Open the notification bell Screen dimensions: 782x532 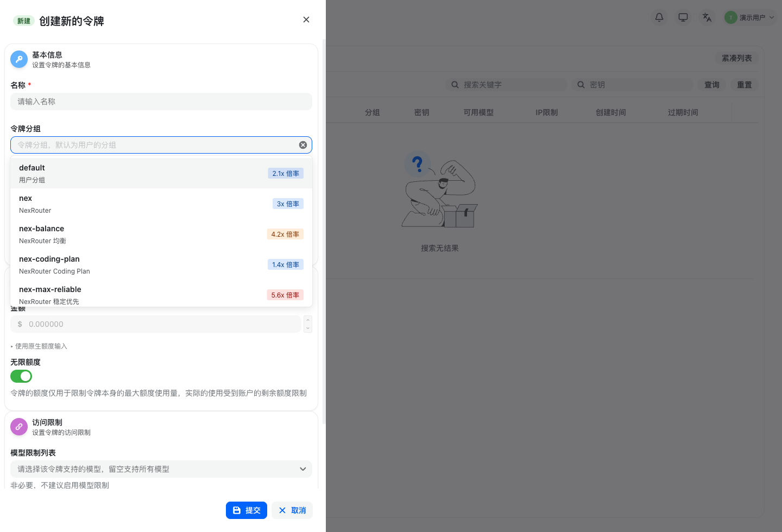[x=659, y=17]
